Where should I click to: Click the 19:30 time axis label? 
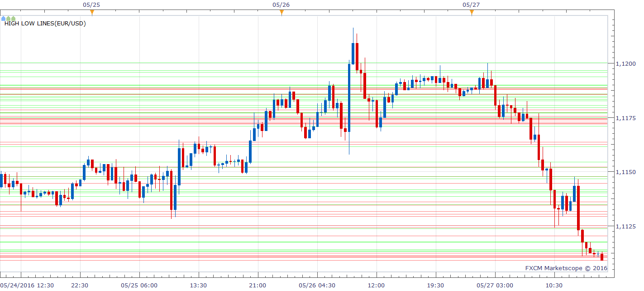pos(436,285)
